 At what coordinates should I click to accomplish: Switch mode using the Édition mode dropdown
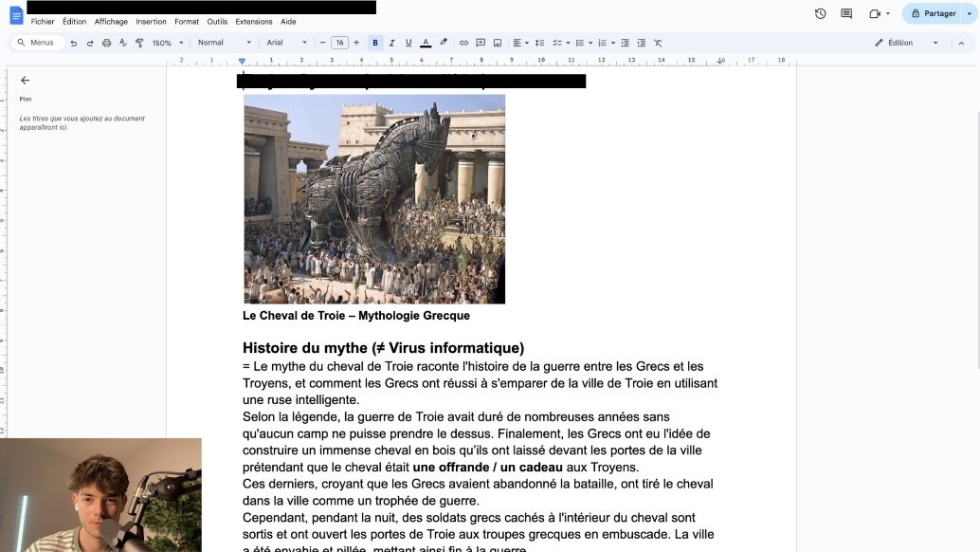tap(906, 43)
